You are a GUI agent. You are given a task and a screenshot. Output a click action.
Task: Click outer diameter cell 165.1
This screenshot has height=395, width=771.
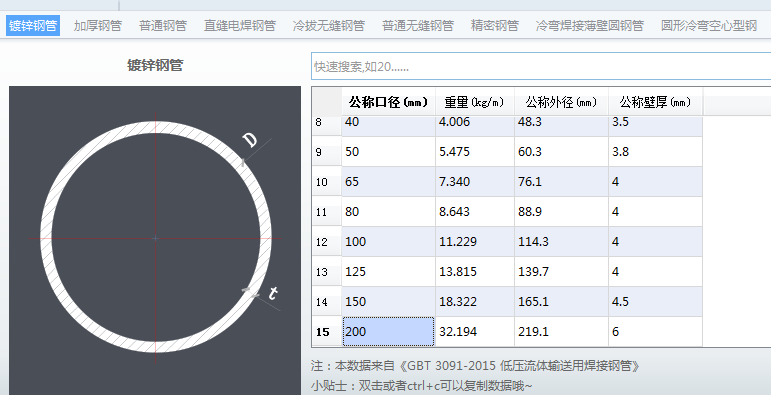pyautogui.click(x=561, y=302)
